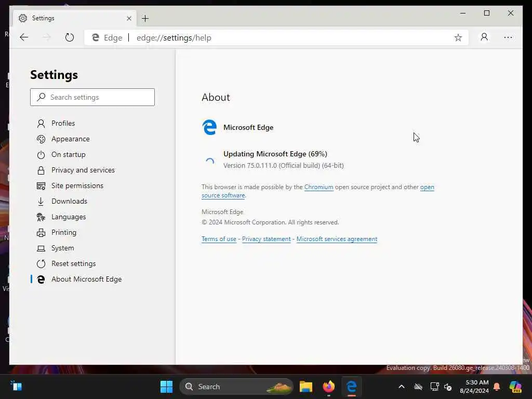Screen dimensions: 532x399
Task: Open the Privacy statement link
Action: (x=267, y=239)
